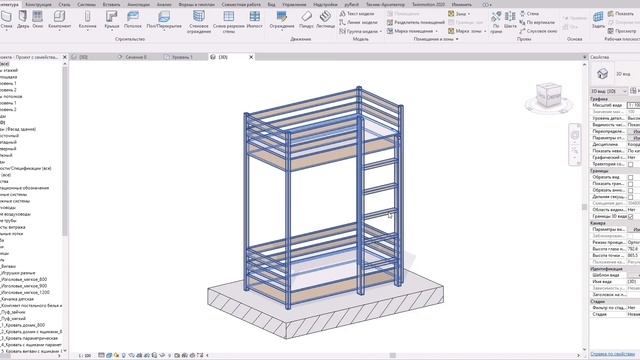Open the Annotate (Аннотации) ribbon tab
This screenshot has height=360, width=640.
pos(138,4)
